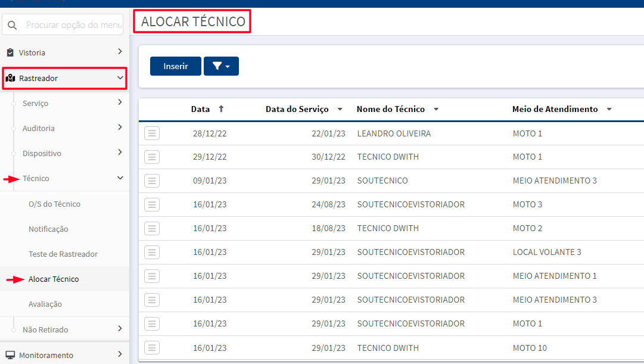Viewport: 644px width, 364px height.
Task: Open row menu icon for LOCAL VOLANTE 3 row
Action: pyautogui.click(x=151, y=252)
